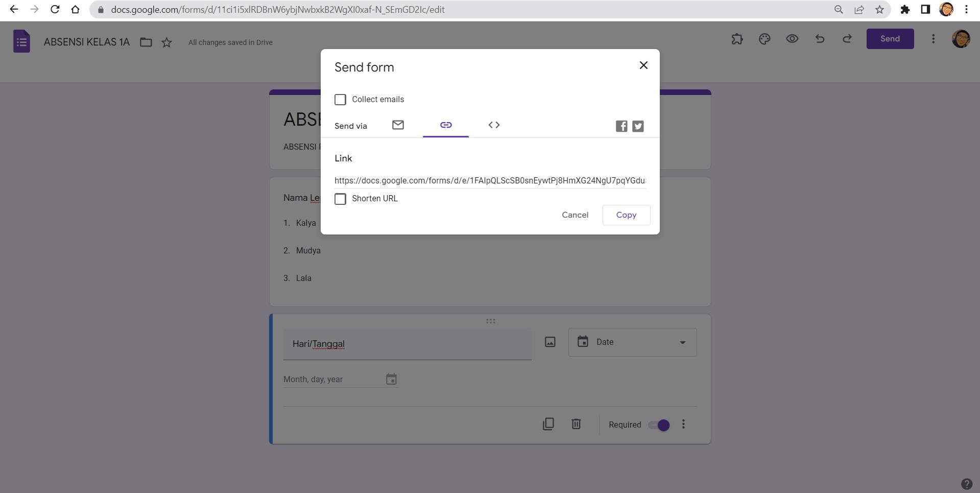Screen dimensions: 980x493
Task: Delete the Hari/Tanggal question
Action: [x=576, y=424]
